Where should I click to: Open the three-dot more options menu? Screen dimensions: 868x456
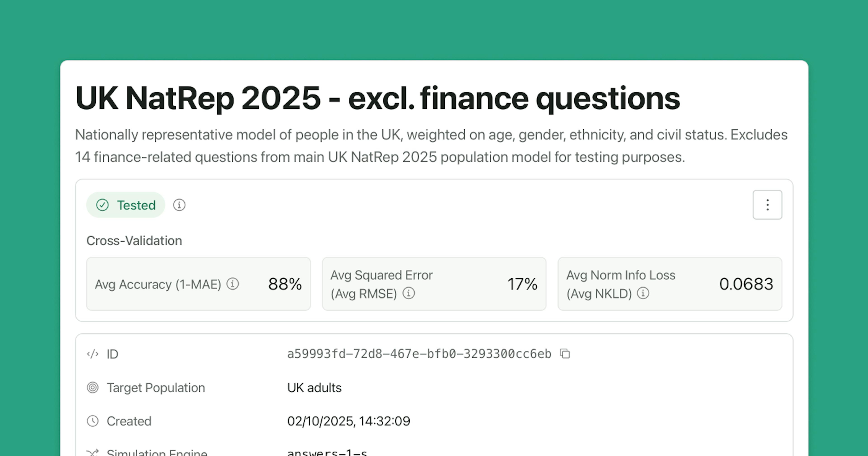pos(767,205)
